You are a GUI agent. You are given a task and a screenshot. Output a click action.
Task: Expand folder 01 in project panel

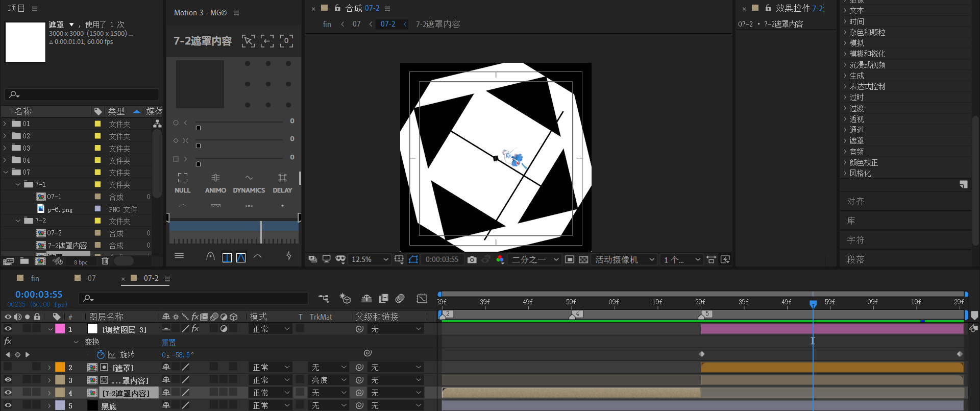(x=5, y=124)
